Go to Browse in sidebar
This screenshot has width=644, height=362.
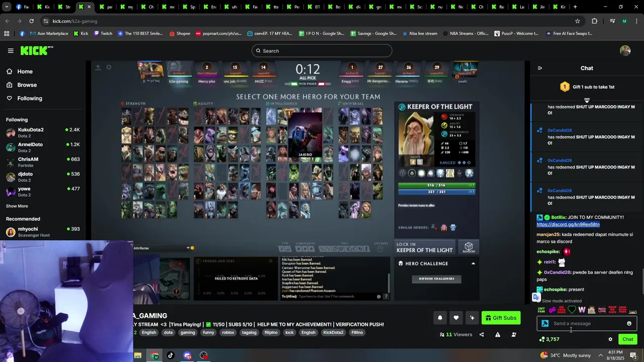pyautogui.click(x=22, y=85)
